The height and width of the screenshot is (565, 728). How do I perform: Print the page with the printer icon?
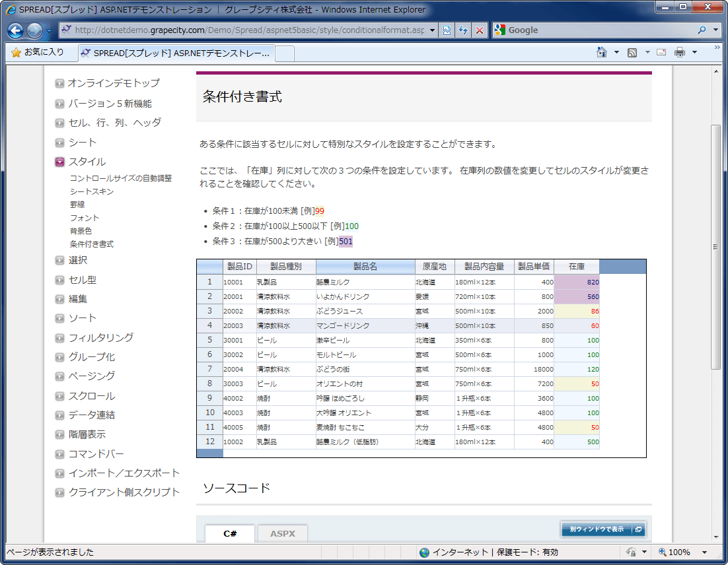click(680, 52)
